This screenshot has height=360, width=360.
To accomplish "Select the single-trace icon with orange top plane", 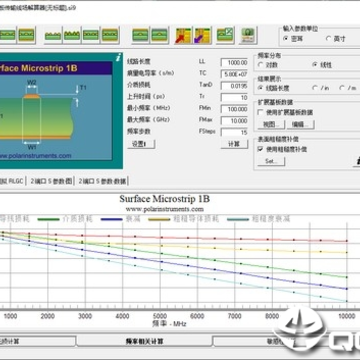I will coord(140,35).
